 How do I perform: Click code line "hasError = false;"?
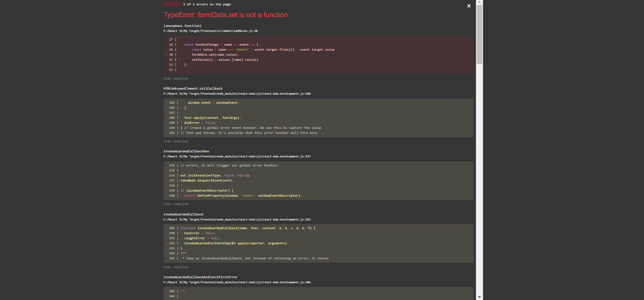[x=200, y=233]
